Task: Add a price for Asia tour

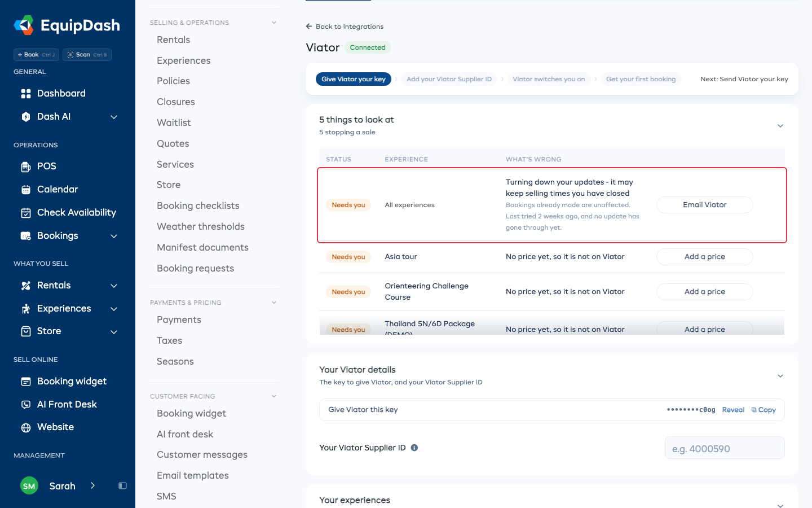Action: pos(705,257)
